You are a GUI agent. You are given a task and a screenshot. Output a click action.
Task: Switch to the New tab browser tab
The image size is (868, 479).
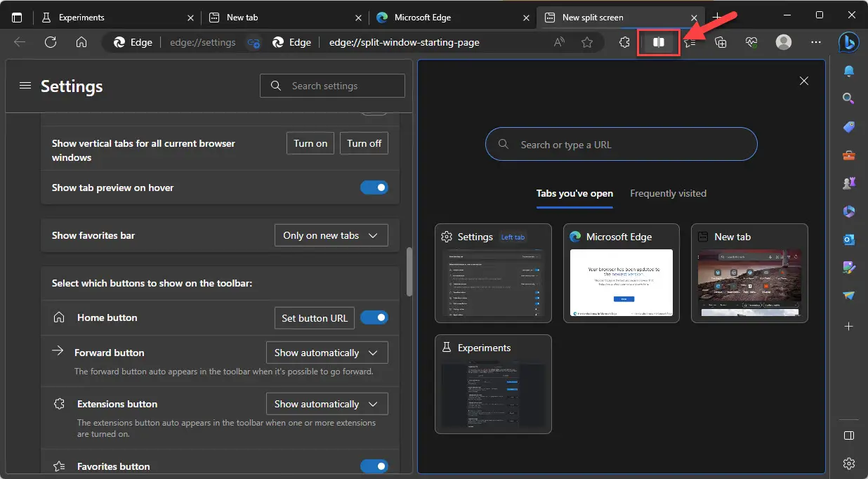click(284, 18)
